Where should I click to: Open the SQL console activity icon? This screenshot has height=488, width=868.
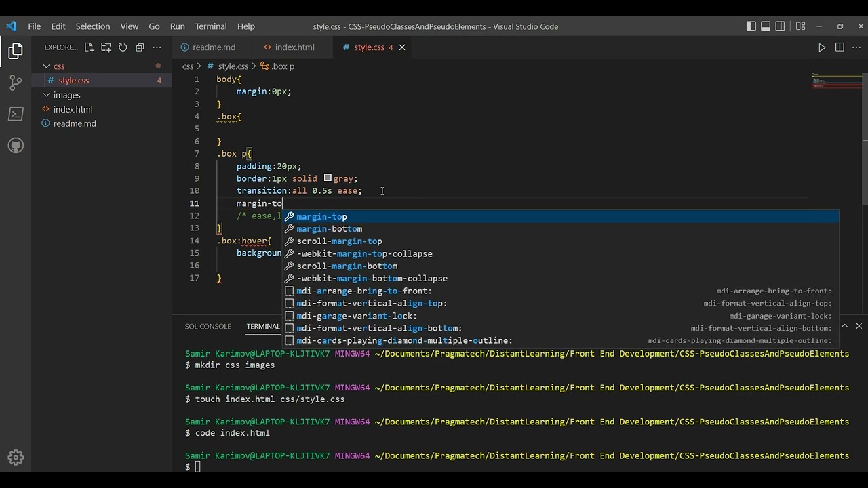[x=16, y=114]
